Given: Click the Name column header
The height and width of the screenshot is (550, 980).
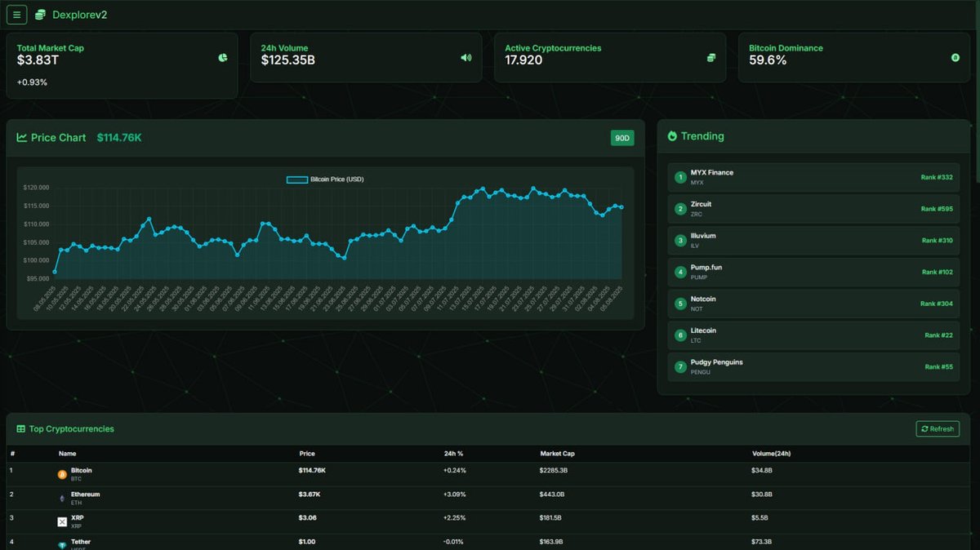Looking at the screenshot, I should click(67, 454).
